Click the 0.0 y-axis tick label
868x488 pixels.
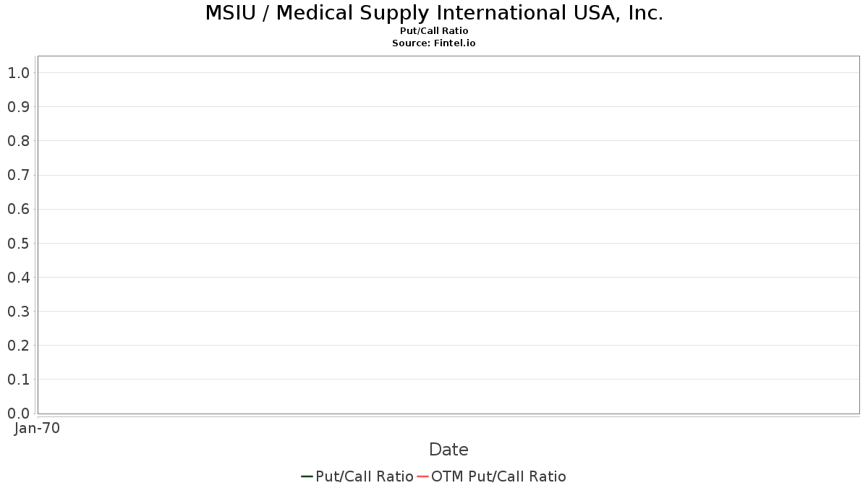18,413
